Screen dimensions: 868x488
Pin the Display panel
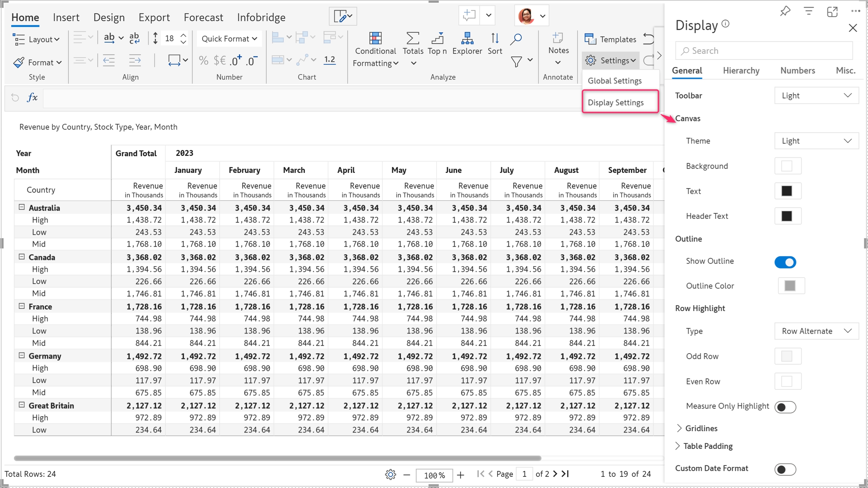click(x=785, y=12)
